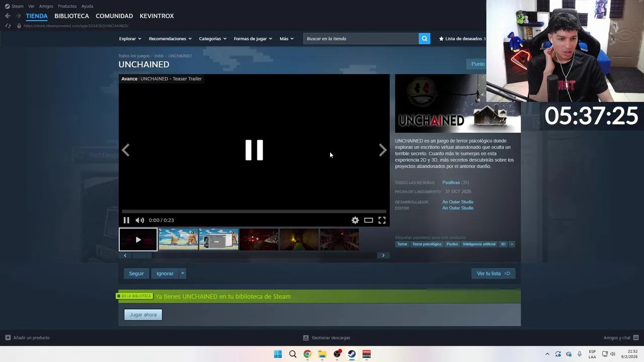Toggle theater mode rectangle icon

pyautogui.click(x=368, y=220)
